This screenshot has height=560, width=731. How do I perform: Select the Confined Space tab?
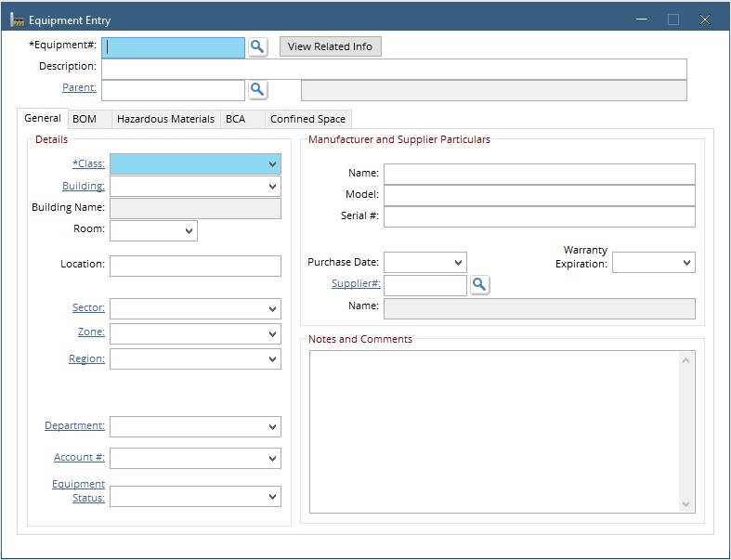pos(307,119)
